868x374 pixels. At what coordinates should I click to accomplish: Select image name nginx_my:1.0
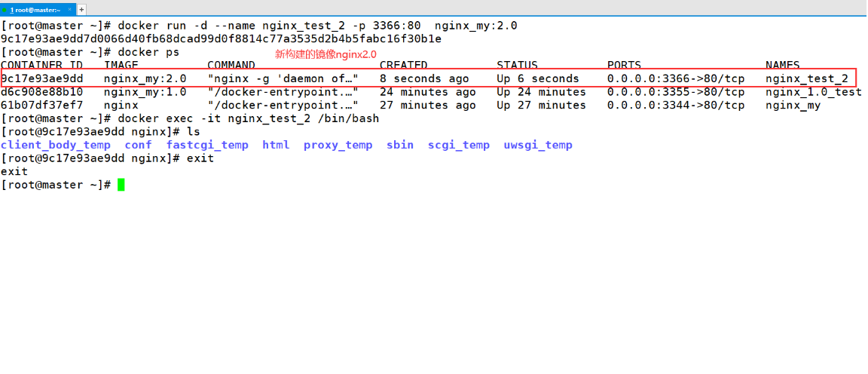pos(145,92)
